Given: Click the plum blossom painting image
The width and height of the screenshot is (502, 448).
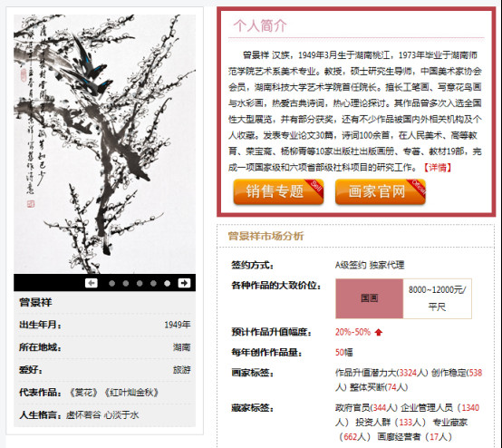Looking at the screenshot, I should 105,144.
